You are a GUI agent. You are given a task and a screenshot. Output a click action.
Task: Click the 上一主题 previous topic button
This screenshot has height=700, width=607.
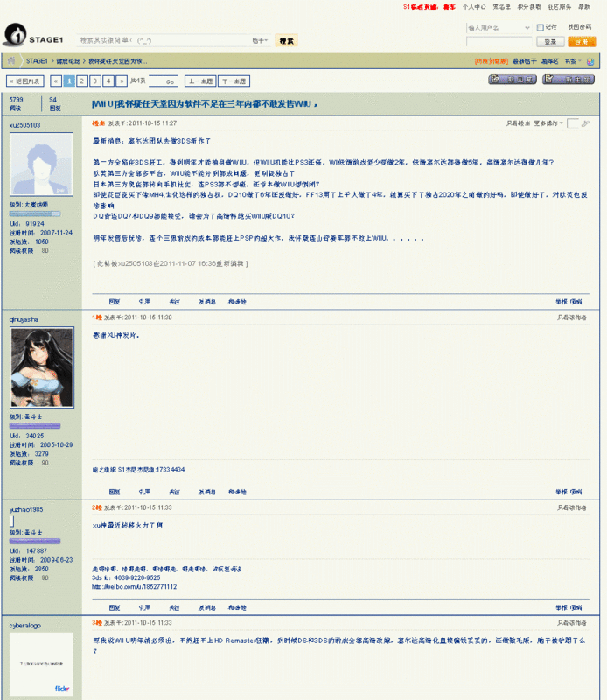[x=200, y=81]
